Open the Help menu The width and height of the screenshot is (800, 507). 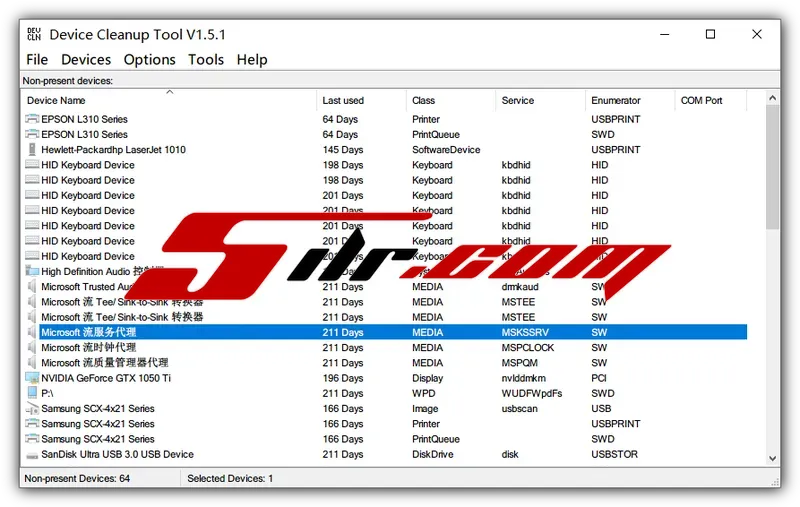[252, 60]
